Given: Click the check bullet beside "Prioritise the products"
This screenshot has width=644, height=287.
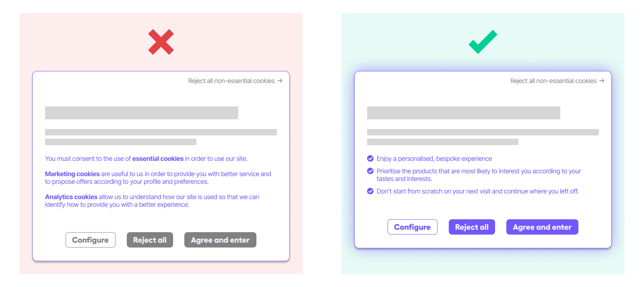Looking at the screenshot, I should (370, 171).
